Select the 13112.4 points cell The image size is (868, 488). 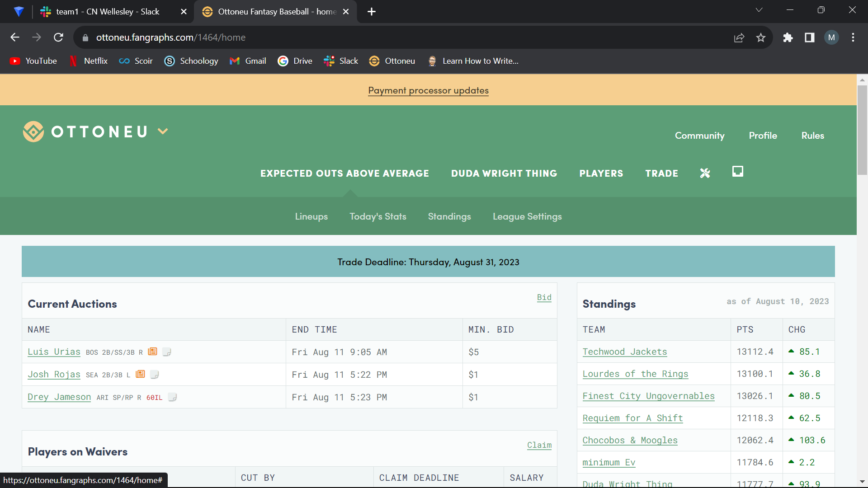pyautogui.click(x=756, y=352)
